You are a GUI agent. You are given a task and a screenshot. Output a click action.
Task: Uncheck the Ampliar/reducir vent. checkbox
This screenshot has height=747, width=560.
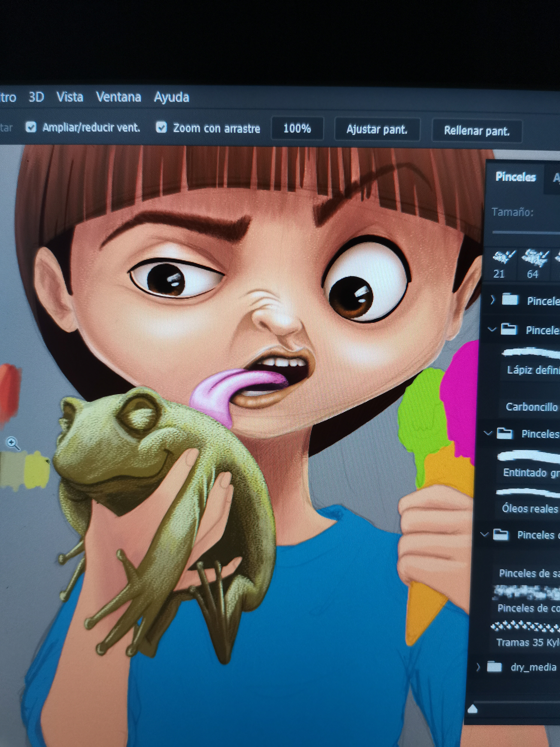[31, 127]
